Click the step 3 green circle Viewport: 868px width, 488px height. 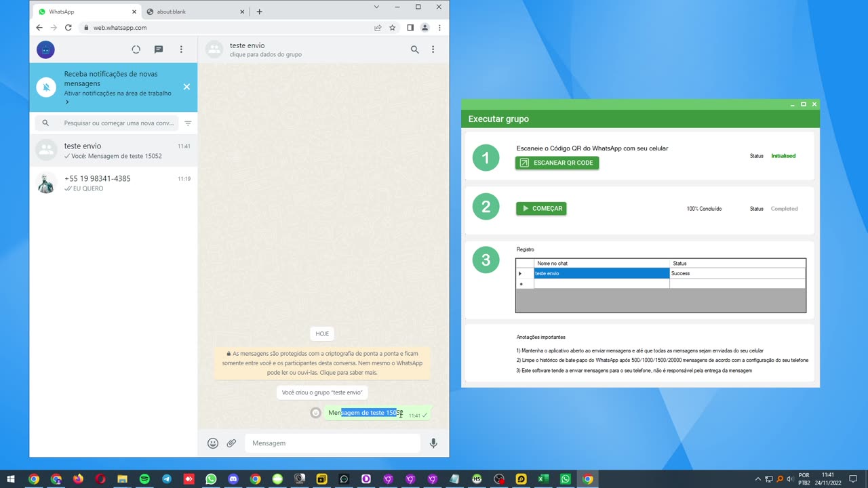[x=486, y=260]
